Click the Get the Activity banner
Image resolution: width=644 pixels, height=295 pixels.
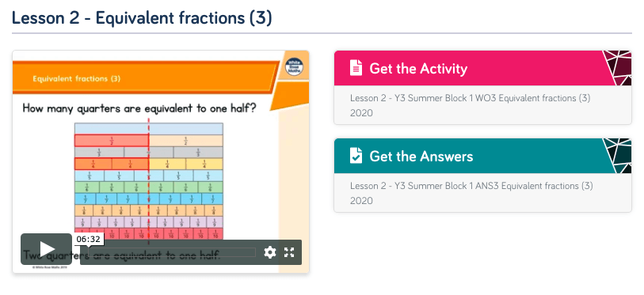point(482,68)
